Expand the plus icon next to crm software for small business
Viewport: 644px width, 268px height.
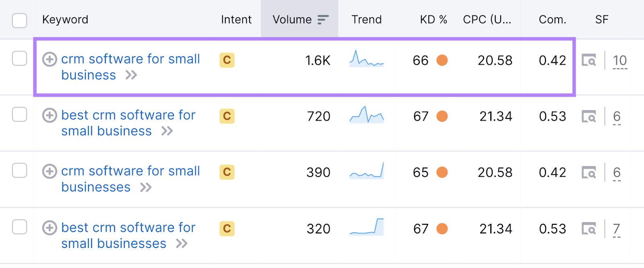pyautogui.click(x=49, y=59)
